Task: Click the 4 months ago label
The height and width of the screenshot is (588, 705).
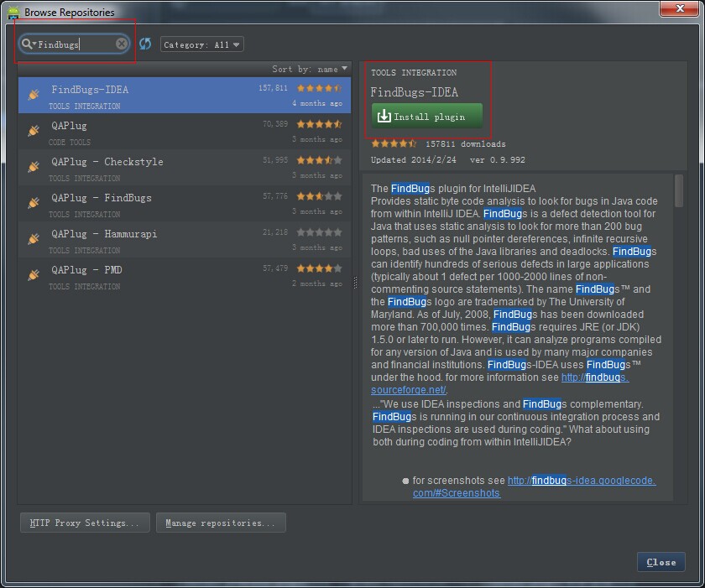Action: [317, 103]
